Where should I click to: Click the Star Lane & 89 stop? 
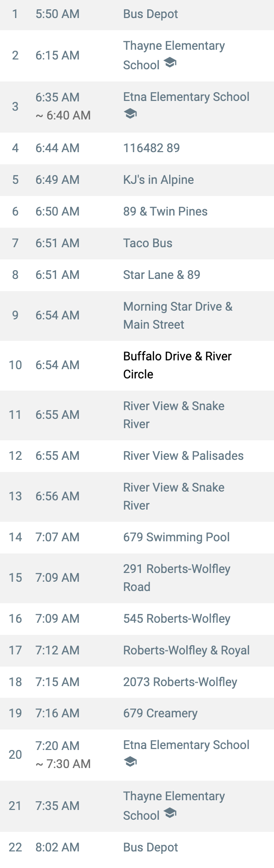pos(137,275)
